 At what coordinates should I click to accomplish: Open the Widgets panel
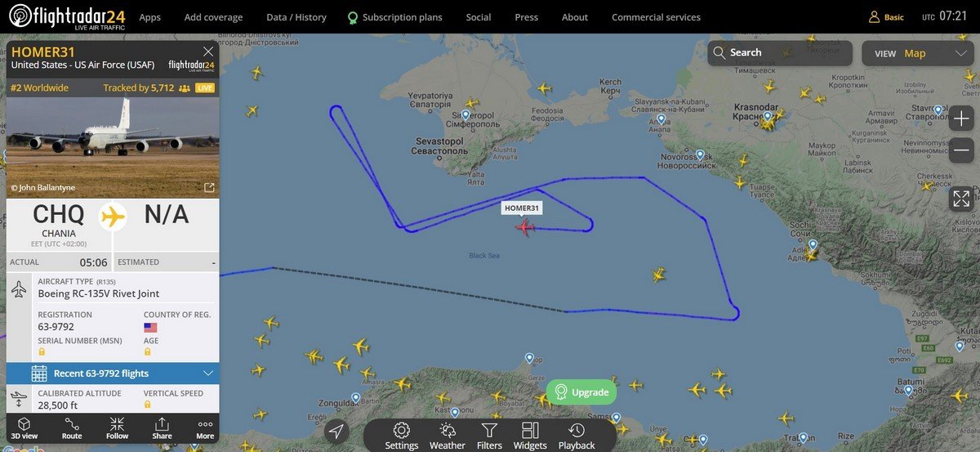click(530, 436)
